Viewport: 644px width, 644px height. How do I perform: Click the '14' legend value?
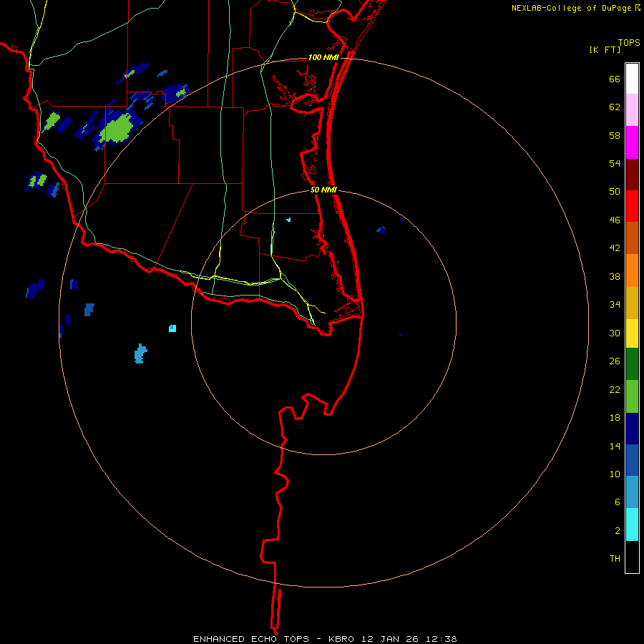point(615,446)
